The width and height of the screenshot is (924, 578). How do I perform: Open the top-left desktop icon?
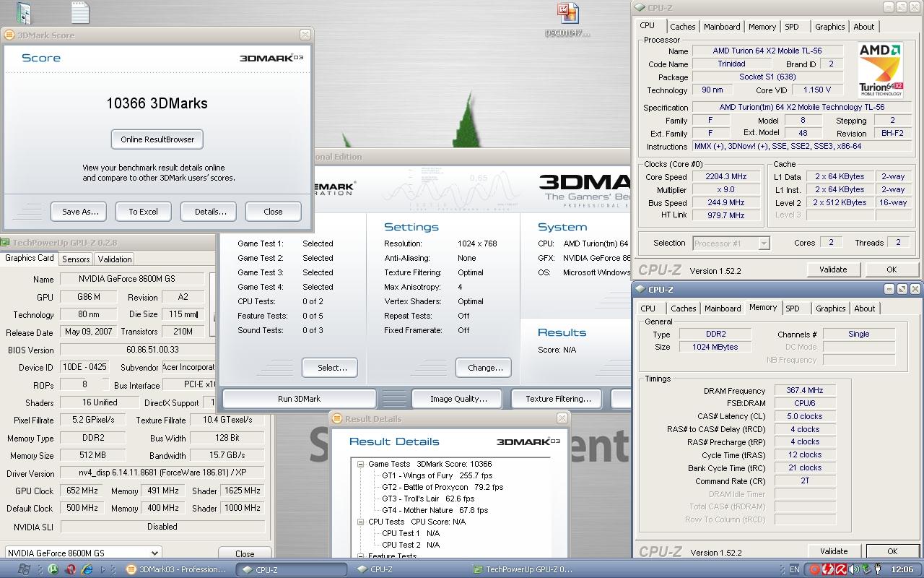coord(24,12)
